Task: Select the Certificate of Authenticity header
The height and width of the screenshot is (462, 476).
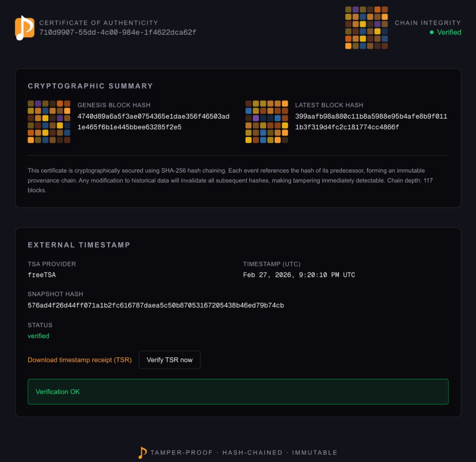Action: (99, 23)
